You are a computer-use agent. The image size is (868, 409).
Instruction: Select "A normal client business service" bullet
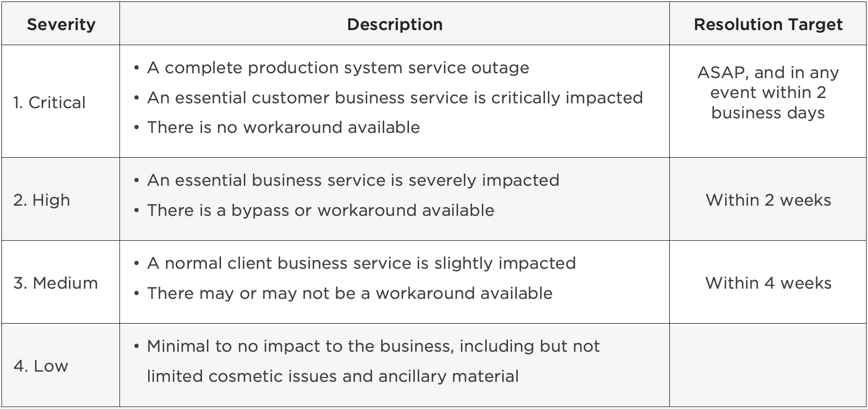coord(361,263)
